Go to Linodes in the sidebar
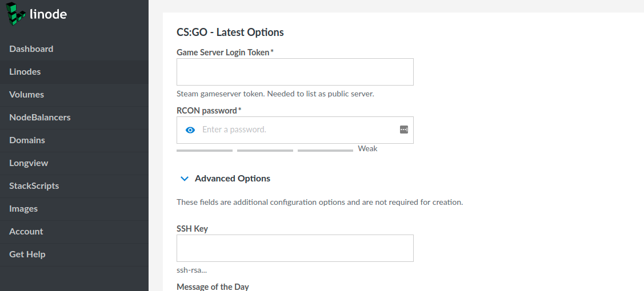Viewport: 644px width, 291px height. [x=74, y=72]
